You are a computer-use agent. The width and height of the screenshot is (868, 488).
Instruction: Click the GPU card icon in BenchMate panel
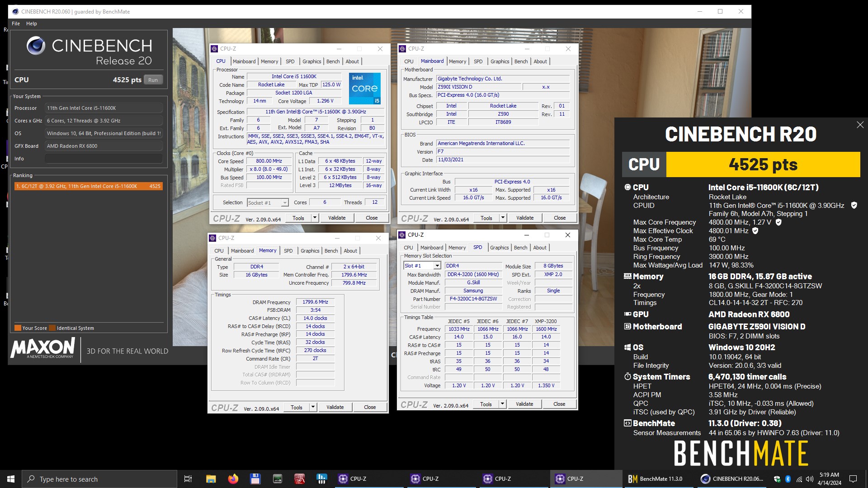627,314
